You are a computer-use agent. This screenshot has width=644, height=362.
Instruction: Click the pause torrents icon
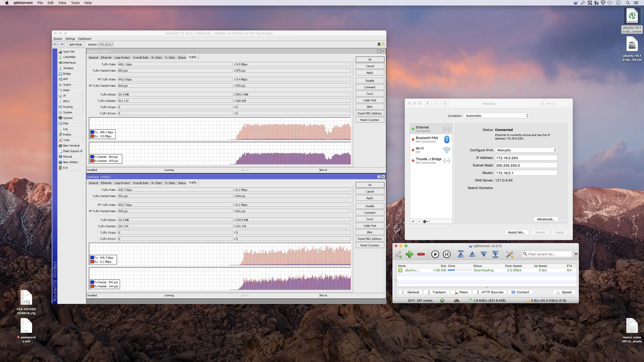447,254
